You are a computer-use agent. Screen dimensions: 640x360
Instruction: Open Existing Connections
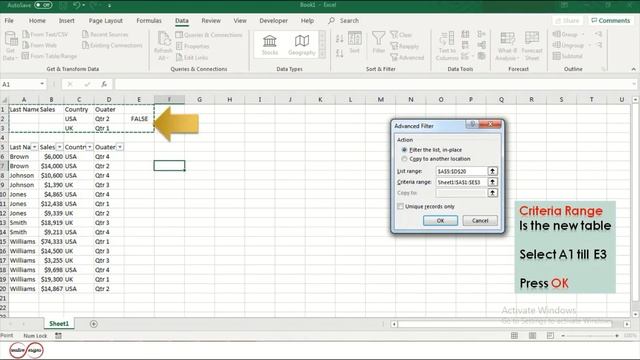point(112,45)
